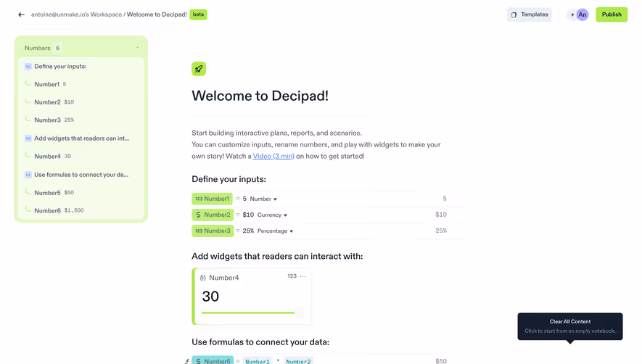642x364 pixels.
Task: Click the green Number1 variable chip
Action: [212, 199]
